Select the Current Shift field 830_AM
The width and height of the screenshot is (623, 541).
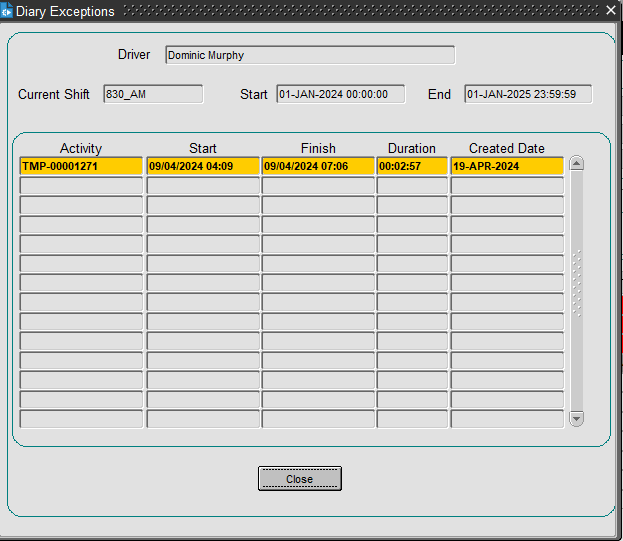tap(153, 94)
